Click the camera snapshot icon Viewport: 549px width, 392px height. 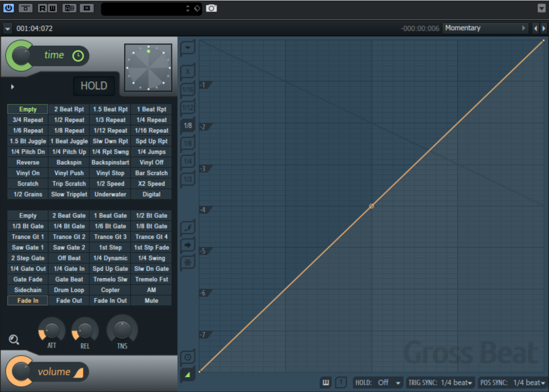point(212,8)
